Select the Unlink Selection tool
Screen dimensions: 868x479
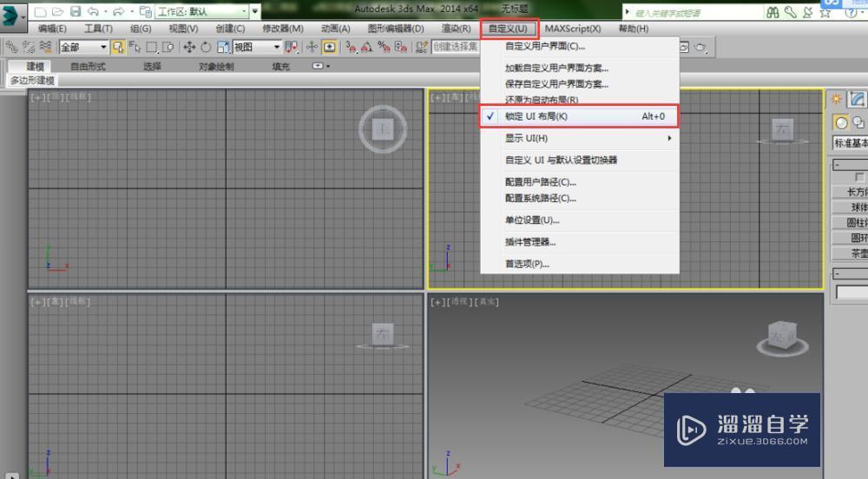(29, 47)
